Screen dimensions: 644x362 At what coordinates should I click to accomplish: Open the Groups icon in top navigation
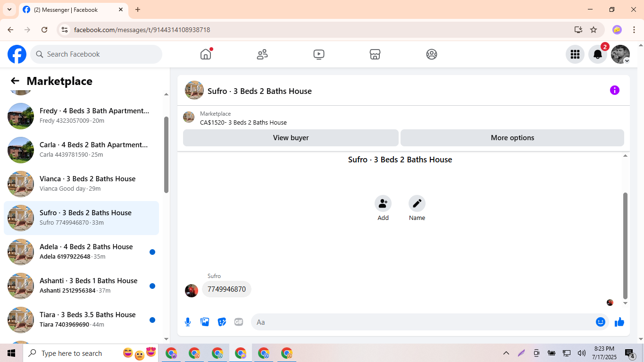[432, 54]
